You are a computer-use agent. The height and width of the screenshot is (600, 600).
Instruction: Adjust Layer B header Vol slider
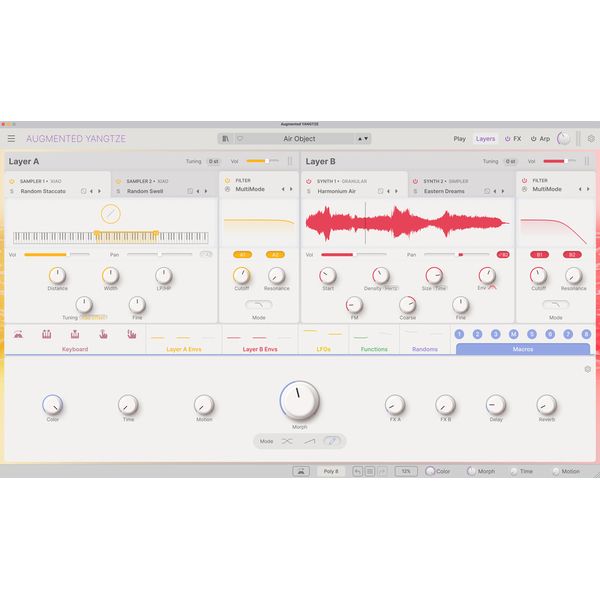560,161
